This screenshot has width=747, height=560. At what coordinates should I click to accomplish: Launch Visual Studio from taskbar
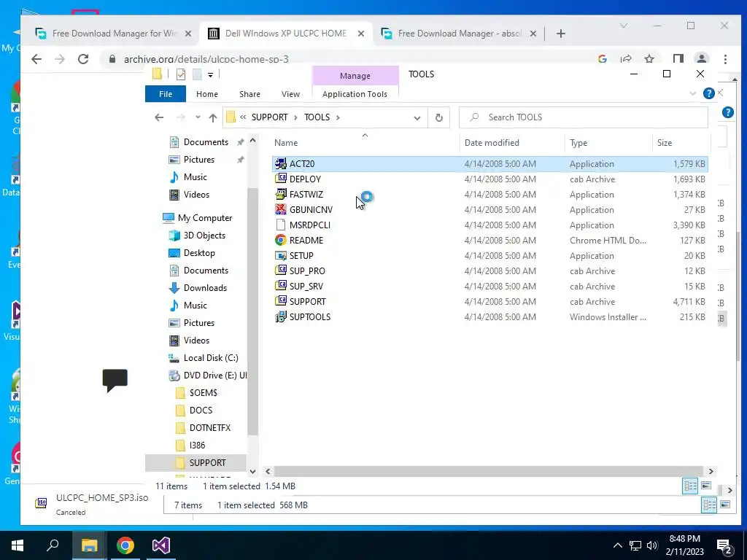(161, 545)
